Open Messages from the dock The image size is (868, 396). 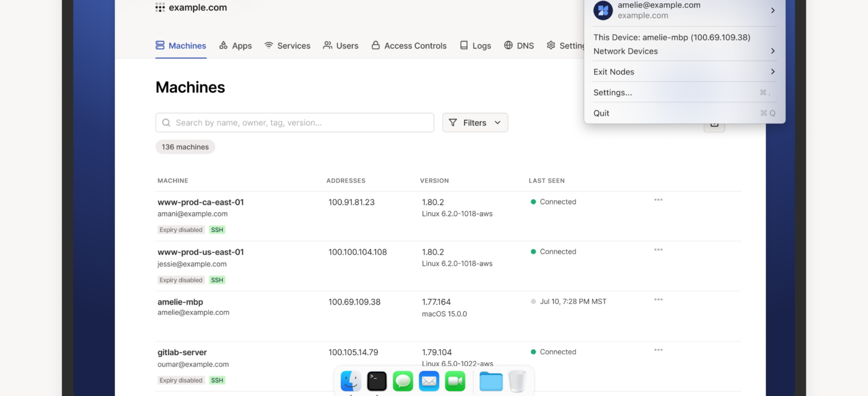pyautogui.click(x=403, y=381)
